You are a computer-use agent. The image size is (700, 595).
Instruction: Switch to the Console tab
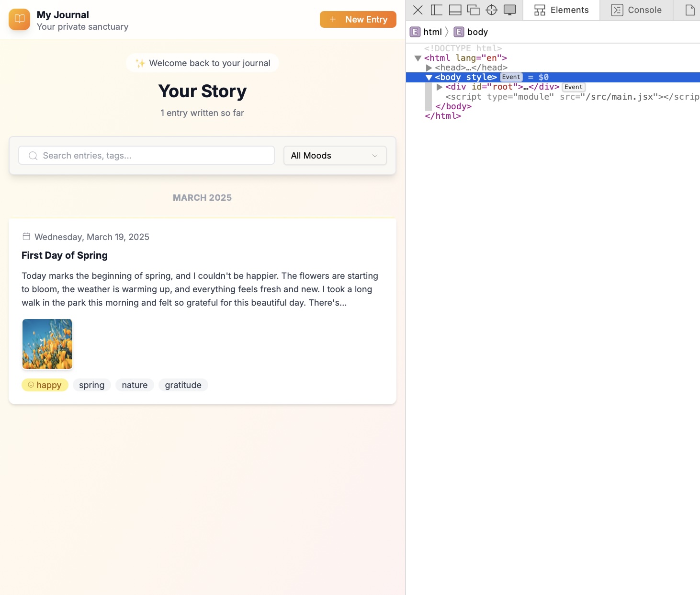(x=636, y=10)
